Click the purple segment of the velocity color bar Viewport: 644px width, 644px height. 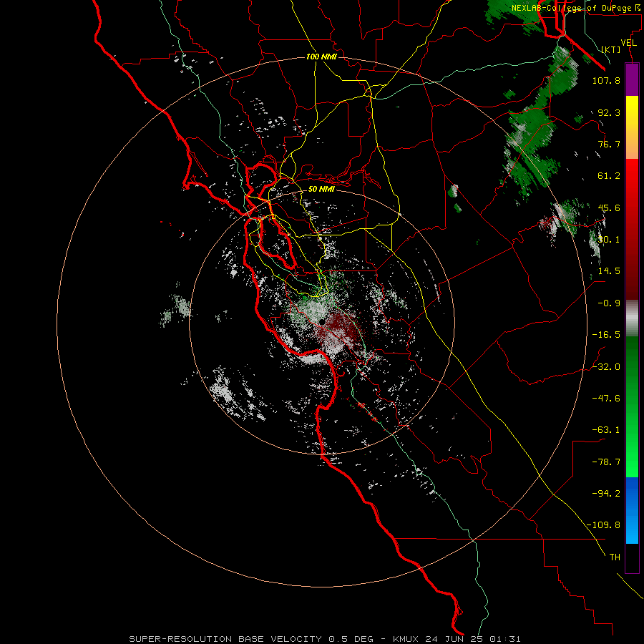point(632,80)
